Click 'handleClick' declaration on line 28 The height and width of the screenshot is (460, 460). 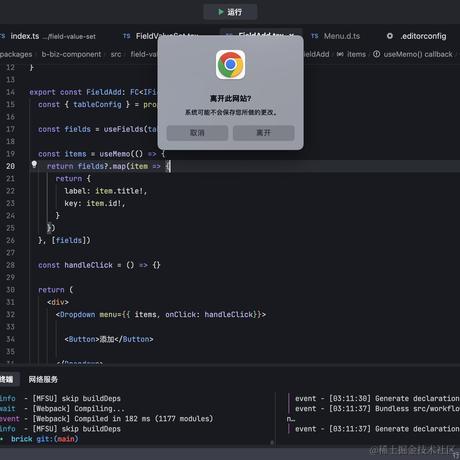tap(88, 265)
